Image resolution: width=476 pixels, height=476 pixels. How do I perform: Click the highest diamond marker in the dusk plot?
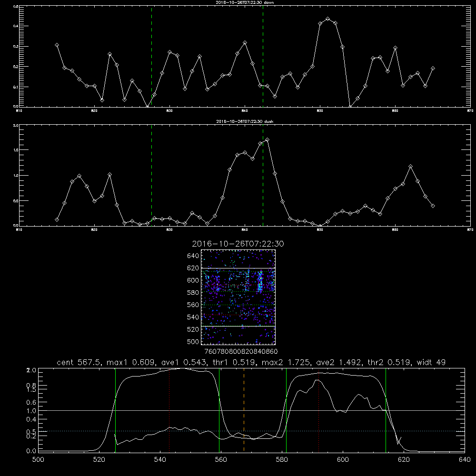point(267,140)
